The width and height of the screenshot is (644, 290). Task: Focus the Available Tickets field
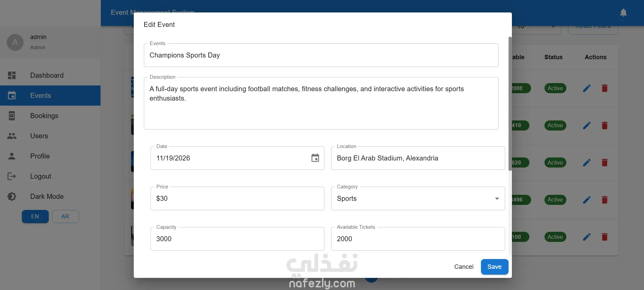(418, 239)
